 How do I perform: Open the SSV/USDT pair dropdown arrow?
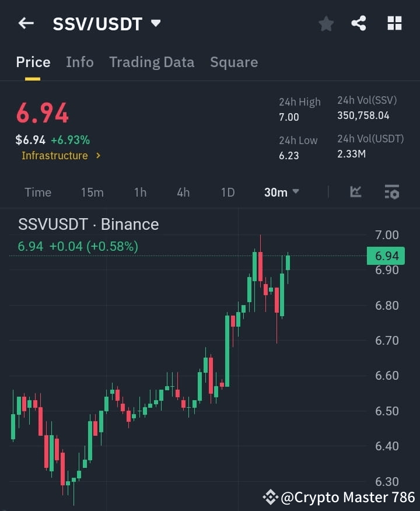click(x=156, y=23)
